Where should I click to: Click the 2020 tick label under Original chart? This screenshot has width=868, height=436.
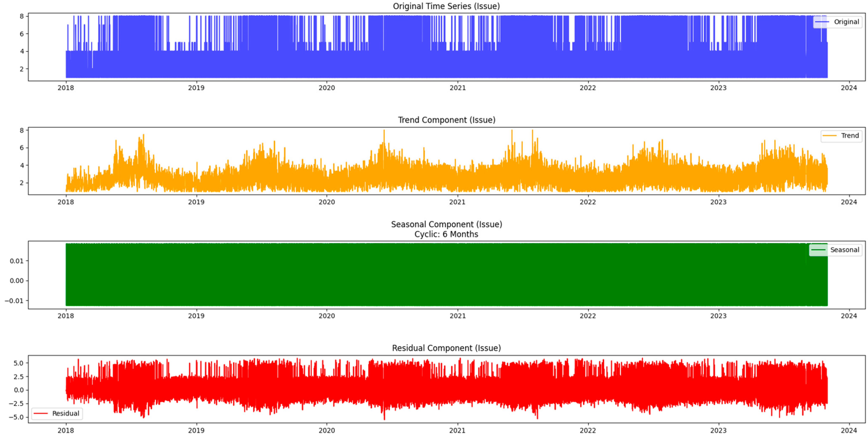click(327, 88)
